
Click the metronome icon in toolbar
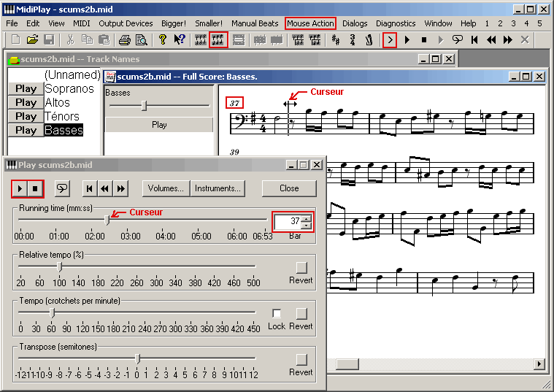click(369, 39)
